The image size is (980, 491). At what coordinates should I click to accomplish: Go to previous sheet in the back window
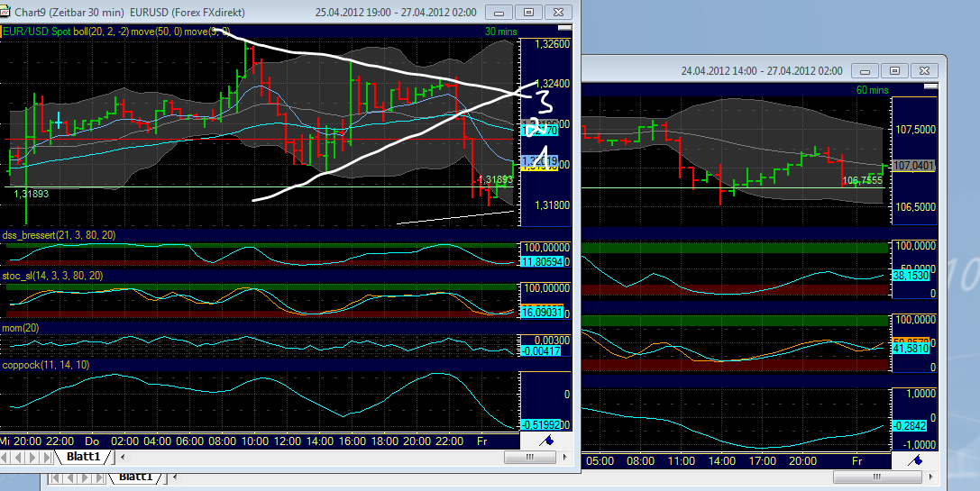pyautogui.click(x=69, y=477)
